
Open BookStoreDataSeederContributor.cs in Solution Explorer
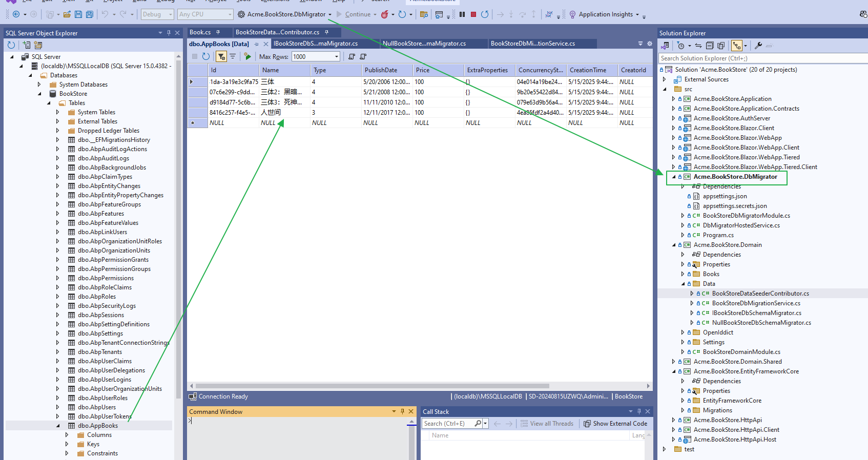coord(760,294)
